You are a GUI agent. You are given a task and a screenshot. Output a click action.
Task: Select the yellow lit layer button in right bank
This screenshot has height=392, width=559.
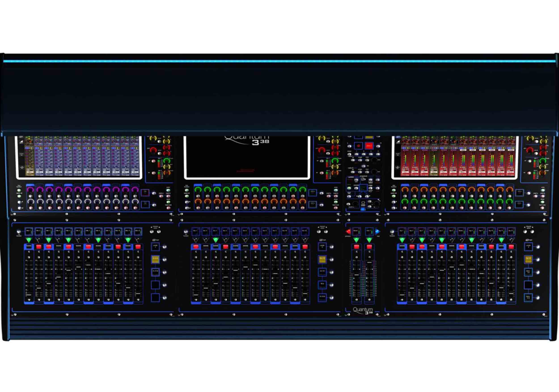click(x=528, y=259)
